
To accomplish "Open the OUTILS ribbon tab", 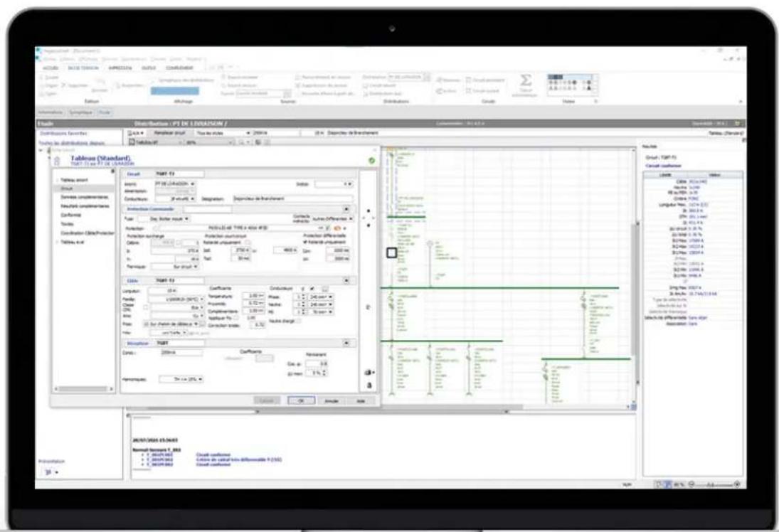I will [x=149, y=68].
